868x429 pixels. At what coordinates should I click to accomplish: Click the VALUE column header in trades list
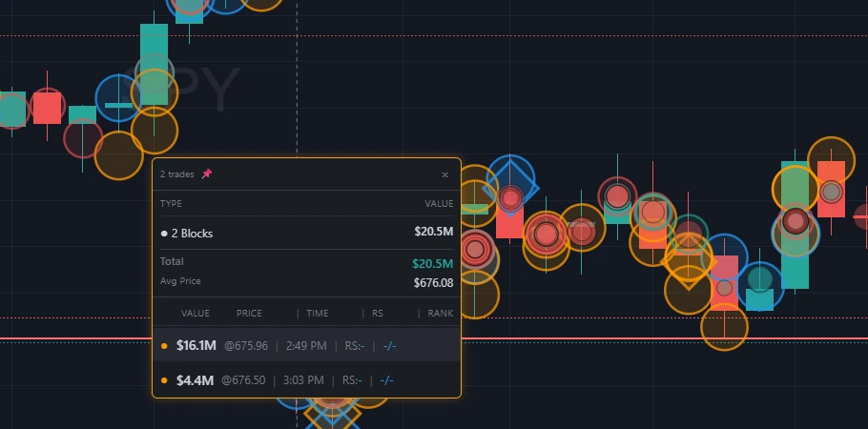tap(196, 314)
